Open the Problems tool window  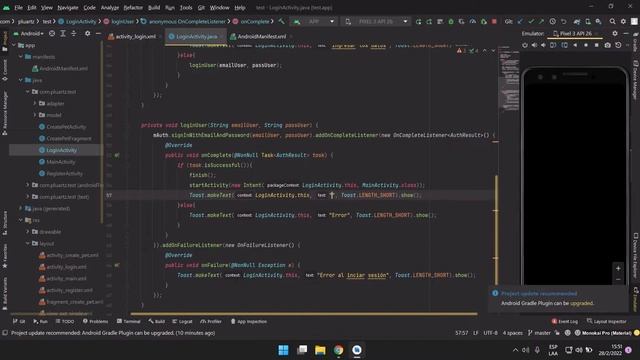pos(95,322)
